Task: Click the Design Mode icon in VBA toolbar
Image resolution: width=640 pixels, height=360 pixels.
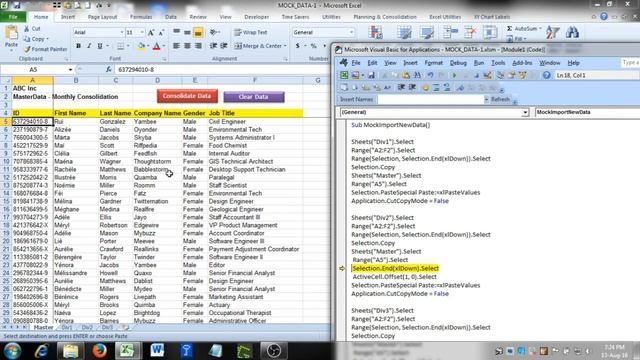Action: 487,75
